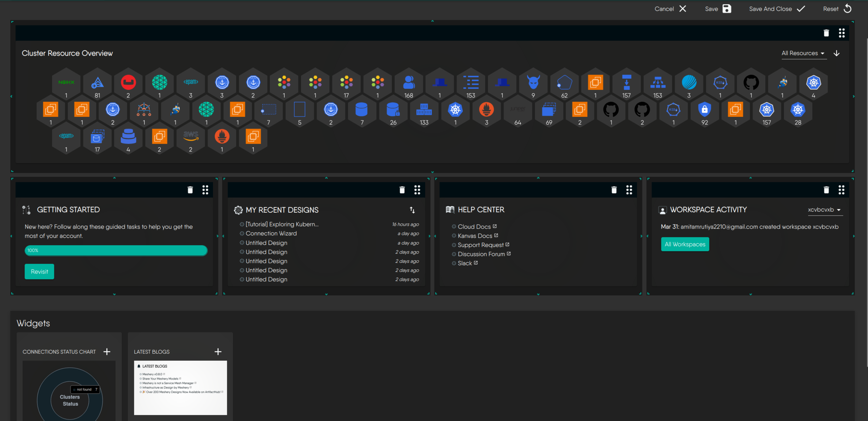Add Connections Status Chart widget with plus
The image size is (868, 421).
(107, 352)
